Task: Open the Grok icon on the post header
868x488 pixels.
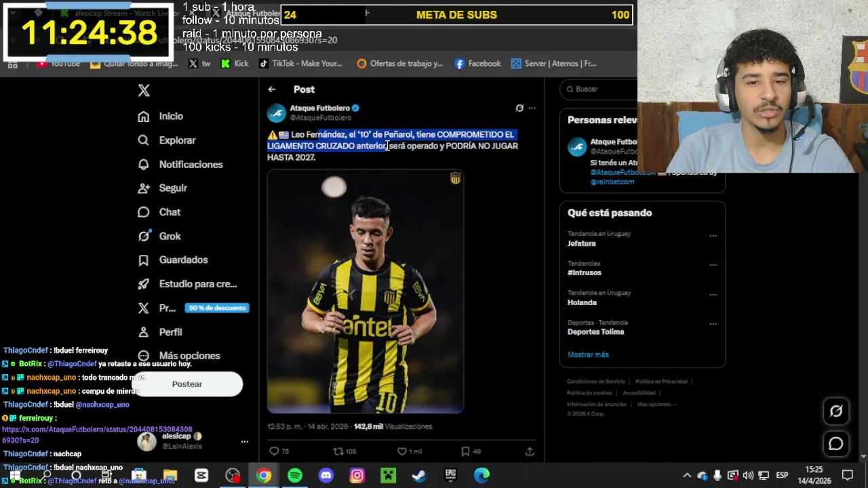Action: pos(519,108)
